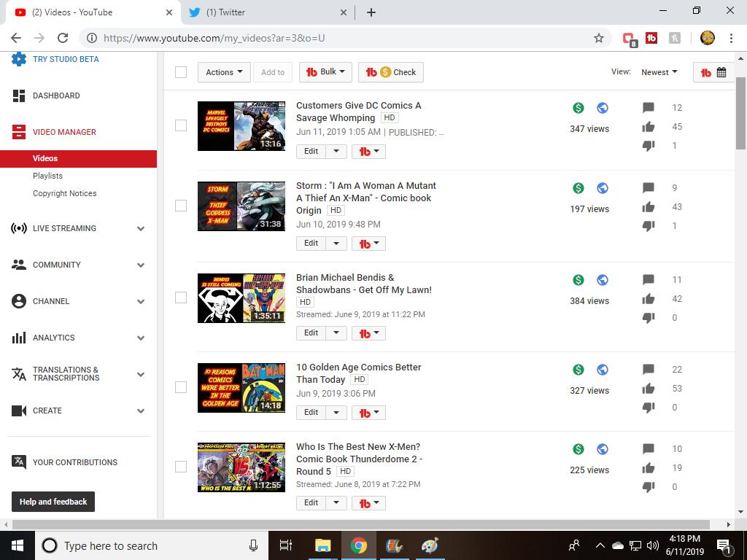This screenshot has height=560, width=747.
Task: Open the Storm video thumbnail
Action: 241,206
